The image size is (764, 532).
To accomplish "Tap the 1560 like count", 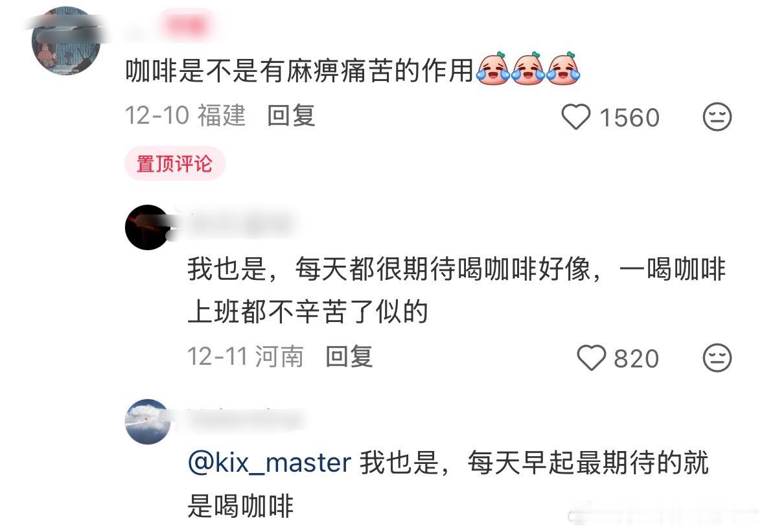I will point(629,117).
